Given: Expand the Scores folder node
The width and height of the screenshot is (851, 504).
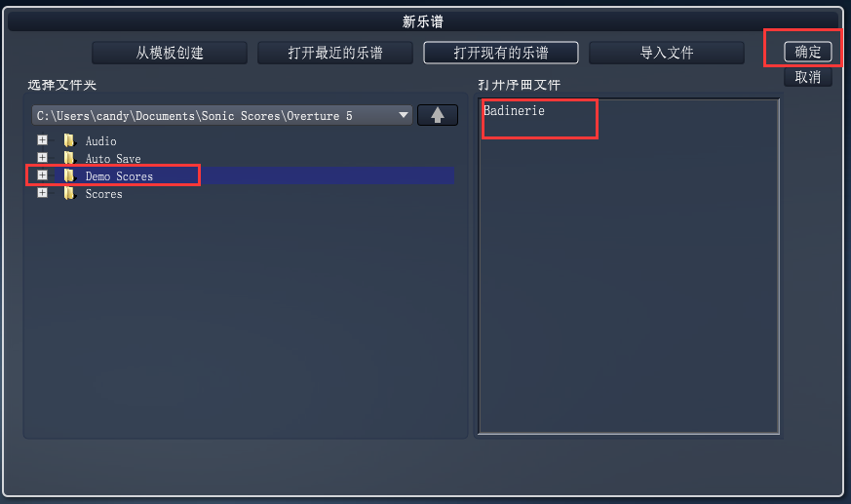Looking at the screenshot, I should [42, 193].
